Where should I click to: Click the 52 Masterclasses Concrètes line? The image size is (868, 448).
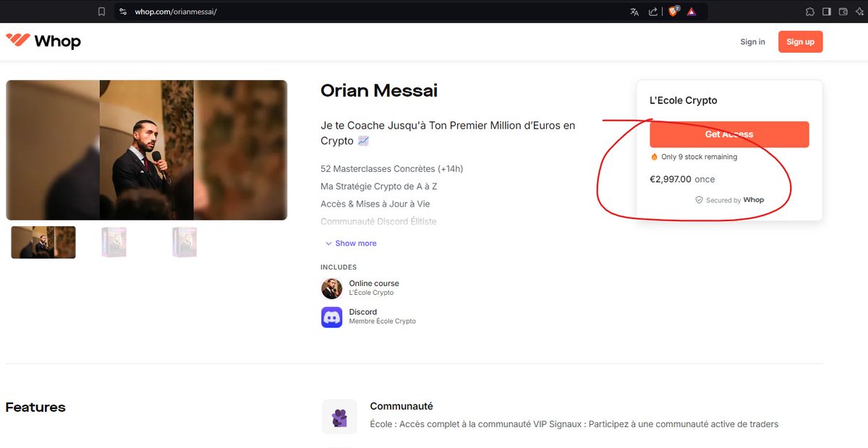tap(391, 169)
